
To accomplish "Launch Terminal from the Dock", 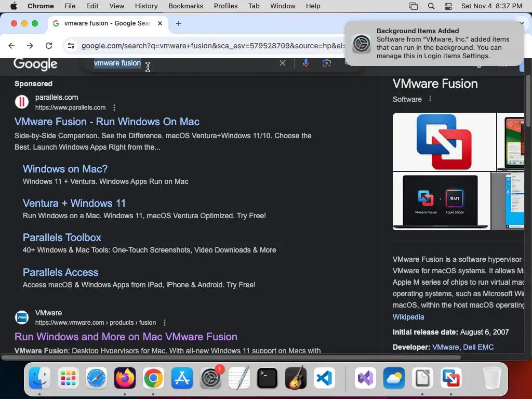I will pos(268,378).
